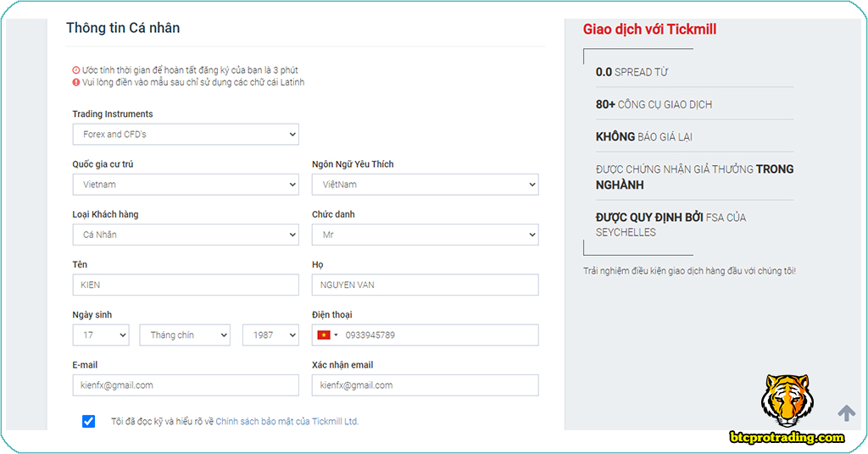Screen dimensions: 868x454
Task: Click the tiger logo watermark
Action: point(787,401)
